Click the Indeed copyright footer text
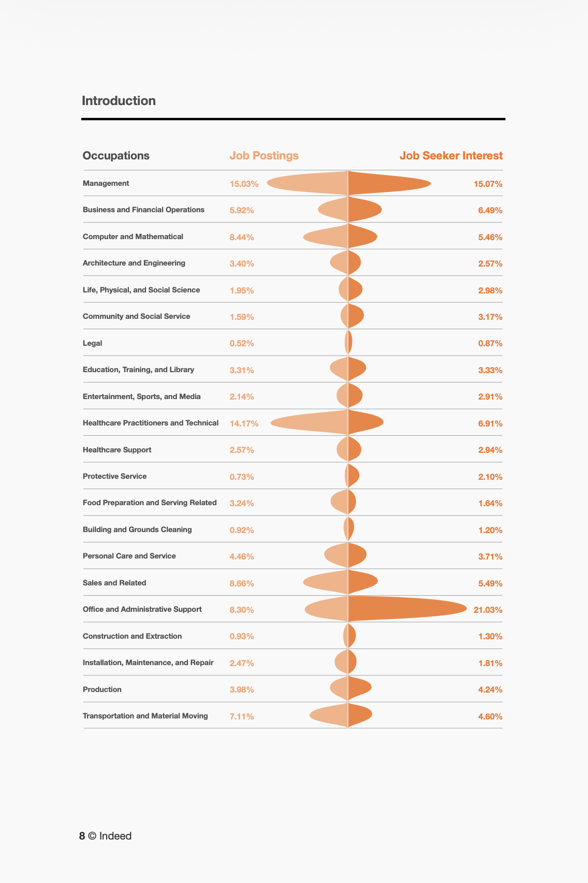 coord(106,836)
